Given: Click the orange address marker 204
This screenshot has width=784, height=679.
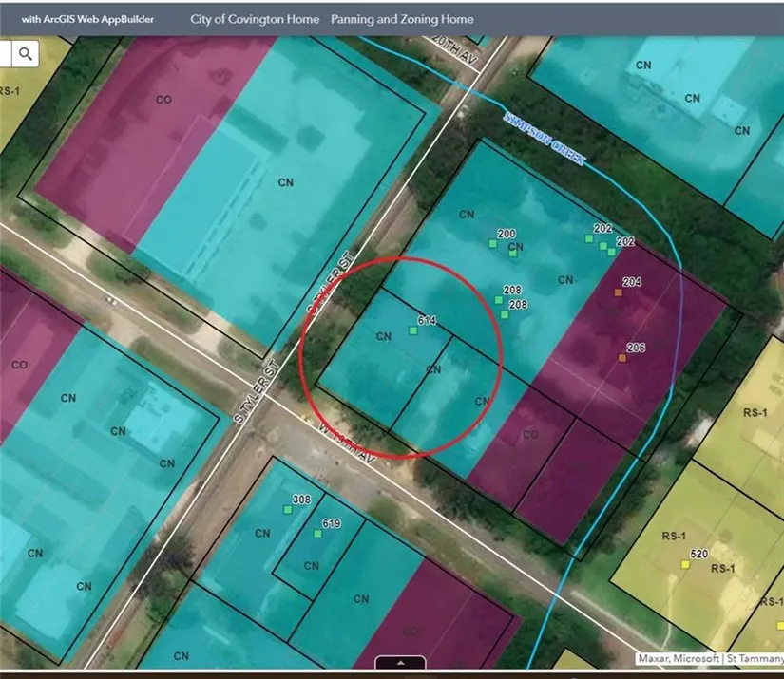Looking at the screenshot, I should click(x=618, y=292).
